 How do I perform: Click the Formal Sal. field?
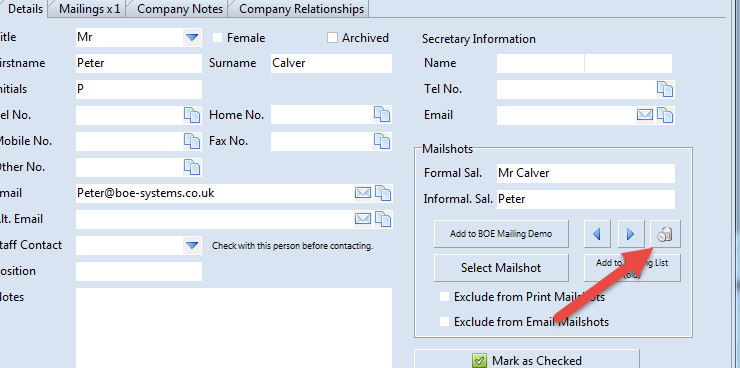(586, 173)
